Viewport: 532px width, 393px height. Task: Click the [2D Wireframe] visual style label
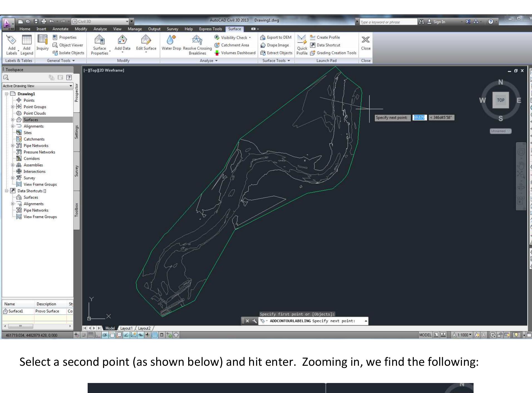click(111, 70)
